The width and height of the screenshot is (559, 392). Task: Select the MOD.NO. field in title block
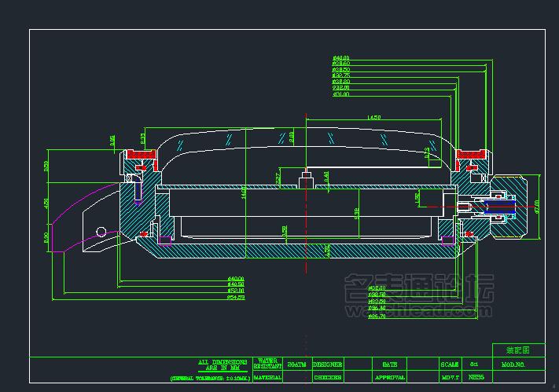tap(513, 365)
